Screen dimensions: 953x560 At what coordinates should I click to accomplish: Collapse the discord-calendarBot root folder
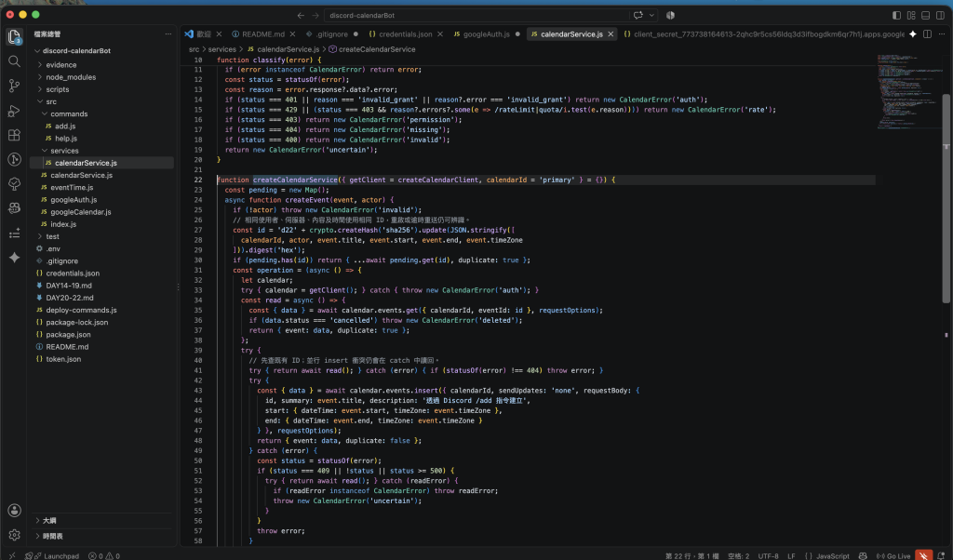coord(102,50)
